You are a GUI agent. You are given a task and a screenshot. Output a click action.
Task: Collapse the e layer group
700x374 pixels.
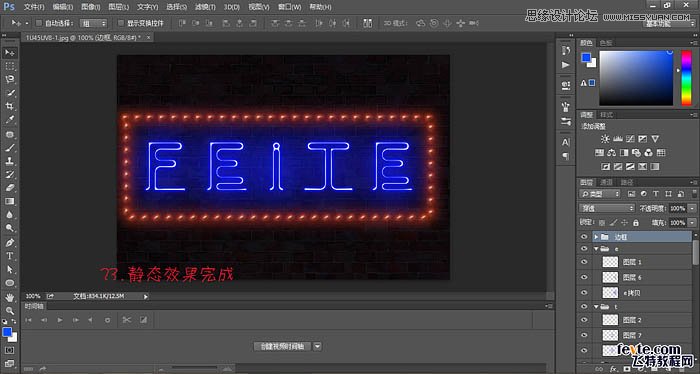(x=596, y=249)
